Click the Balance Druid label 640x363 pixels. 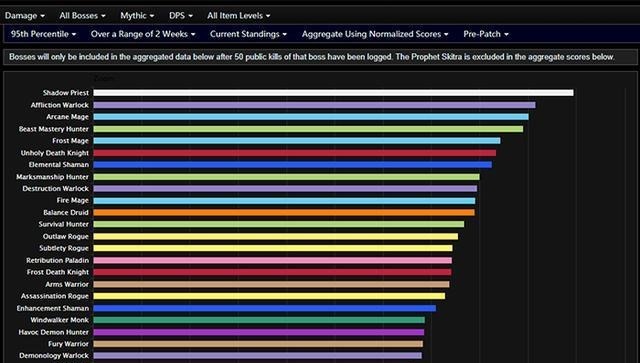[66, 212]
